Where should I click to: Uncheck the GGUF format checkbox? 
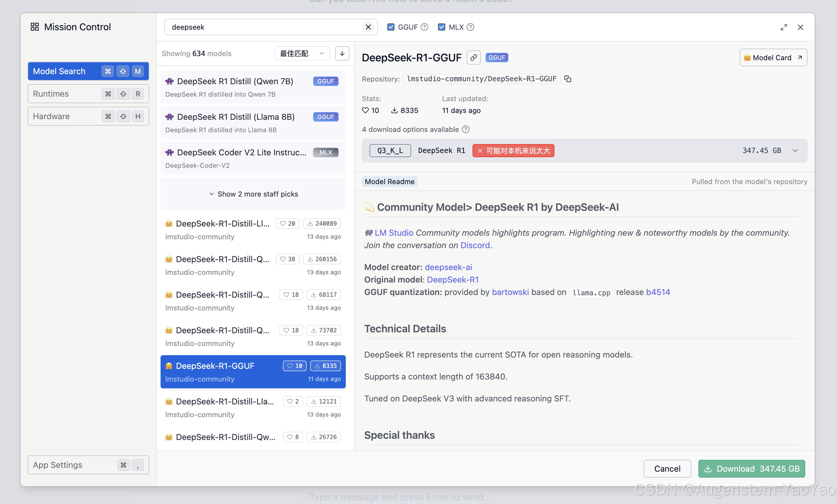[x=391, y=27]
